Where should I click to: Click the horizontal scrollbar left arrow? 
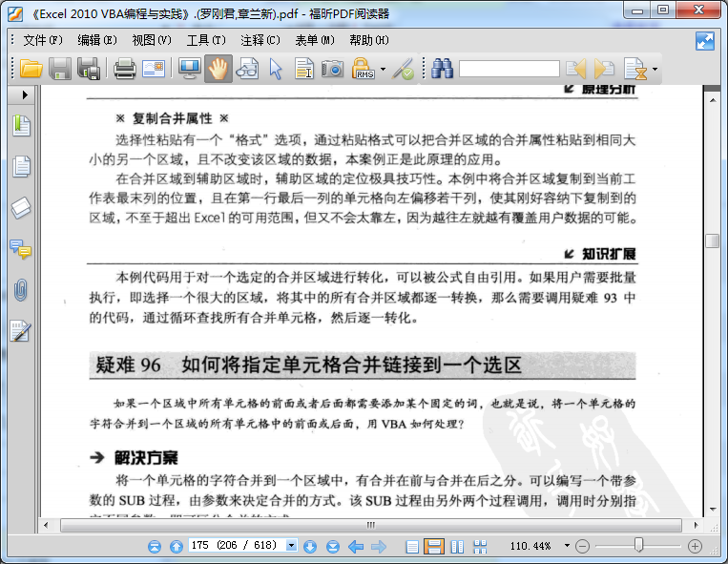[46, 525]
